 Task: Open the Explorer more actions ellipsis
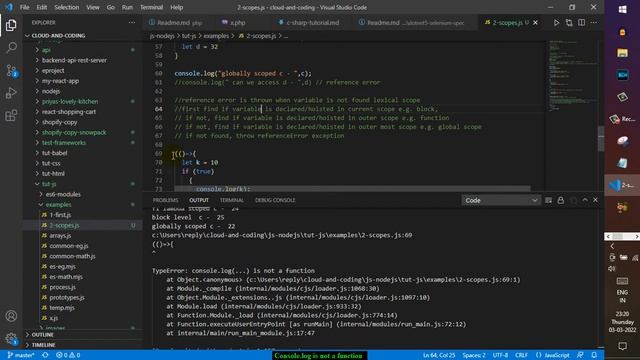[131, 22]
